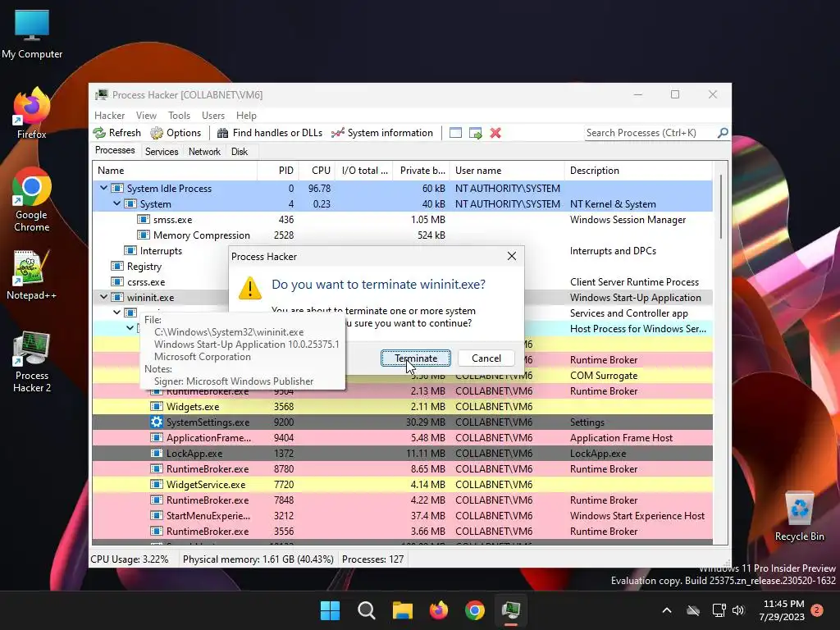840x630 pixels.
Task: Open the Hacker menu
Action: point(109,115)
